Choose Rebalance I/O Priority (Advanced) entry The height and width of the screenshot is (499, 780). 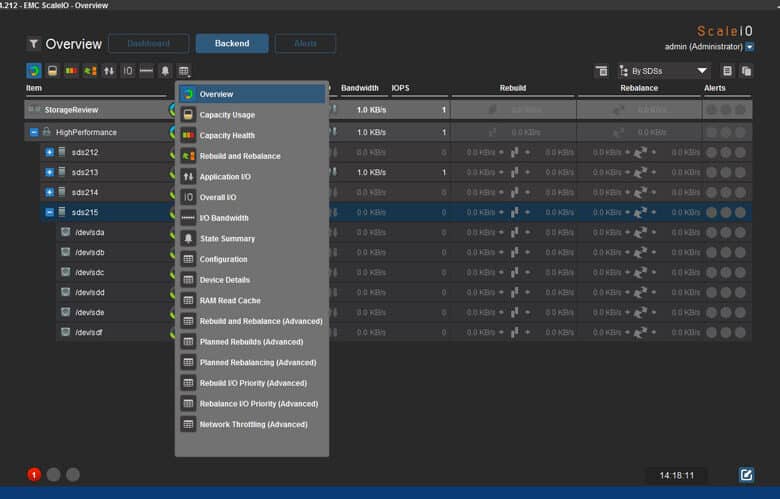252,403
